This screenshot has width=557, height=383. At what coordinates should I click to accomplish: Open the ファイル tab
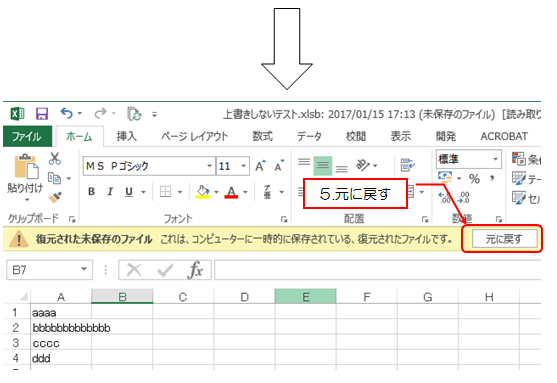(x=27, y=136)
